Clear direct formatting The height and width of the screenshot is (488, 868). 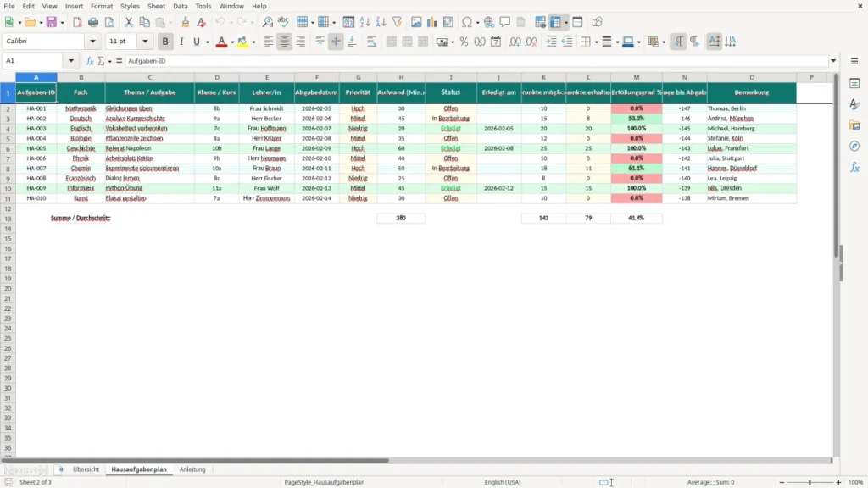202,22
